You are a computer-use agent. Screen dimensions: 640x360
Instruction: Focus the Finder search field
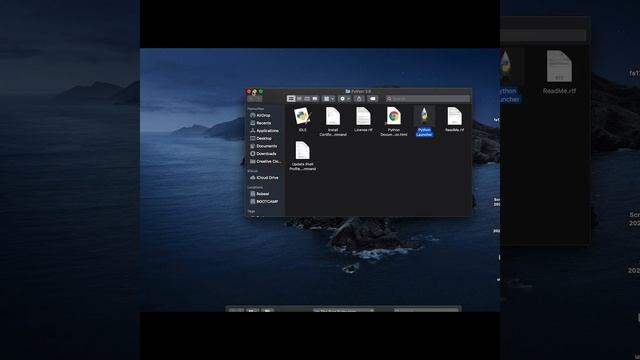tap(428, 98)
